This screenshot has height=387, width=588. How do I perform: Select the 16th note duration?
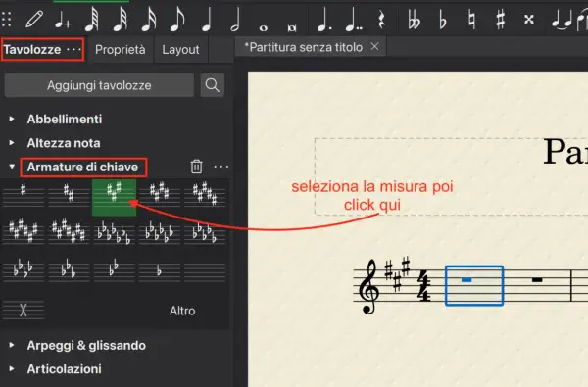(149, 20)
